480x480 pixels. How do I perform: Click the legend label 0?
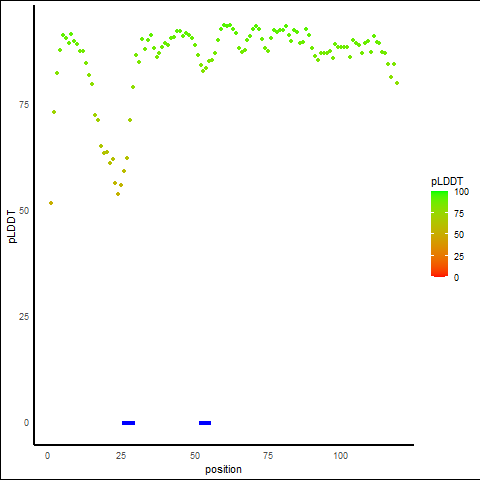[x=456, y=278]
